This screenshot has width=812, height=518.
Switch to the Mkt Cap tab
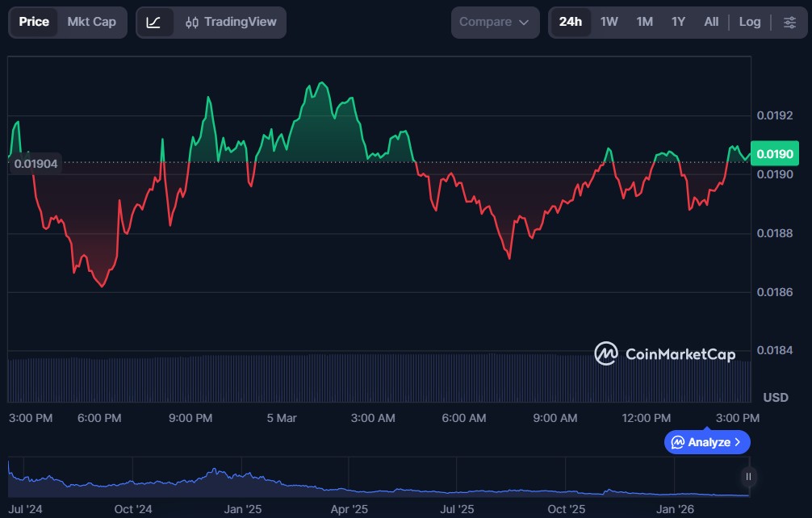click(x=91, y=22)
